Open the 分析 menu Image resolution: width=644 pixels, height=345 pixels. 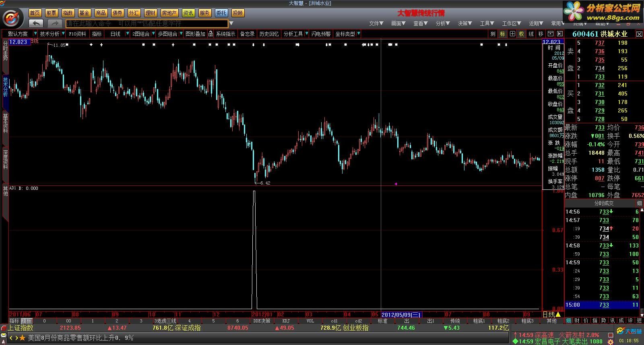click(443, 23)
